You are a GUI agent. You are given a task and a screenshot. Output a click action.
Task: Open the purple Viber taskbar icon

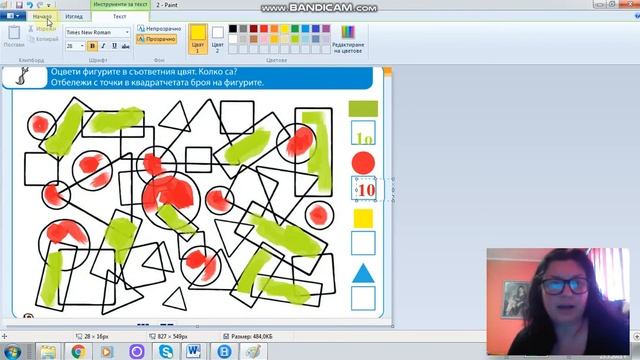click(x=137, y=351)
